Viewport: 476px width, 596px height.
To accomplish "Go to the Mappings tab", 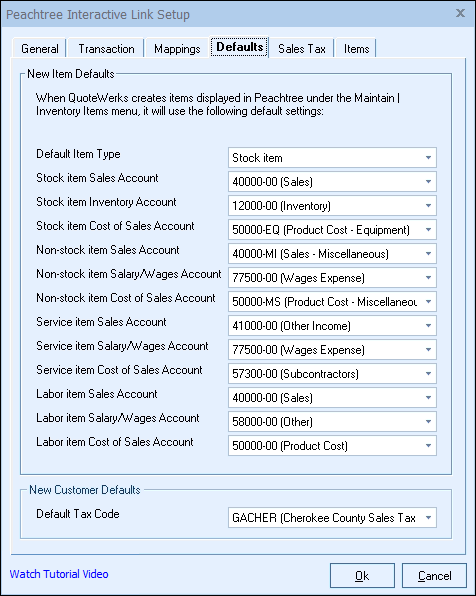I will (x=177, y=49).
